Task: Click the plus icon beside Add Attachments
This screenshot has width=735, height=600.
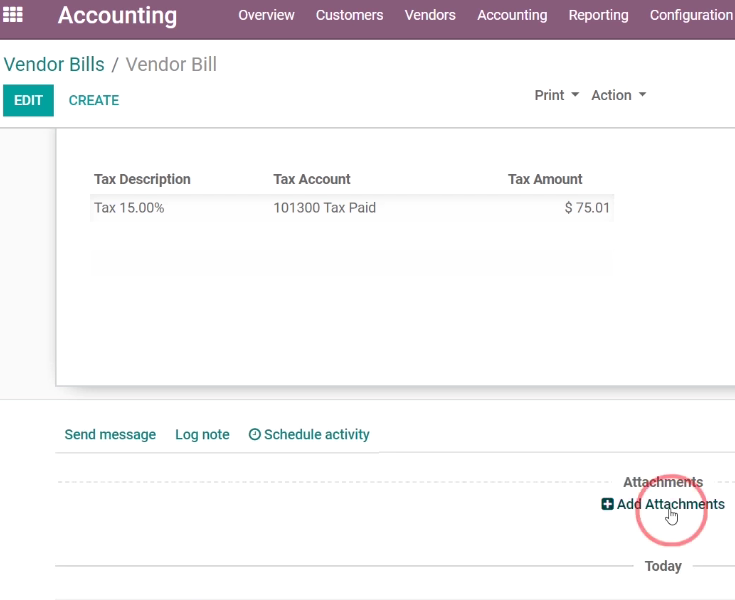Action: click(x=607, y=504)
